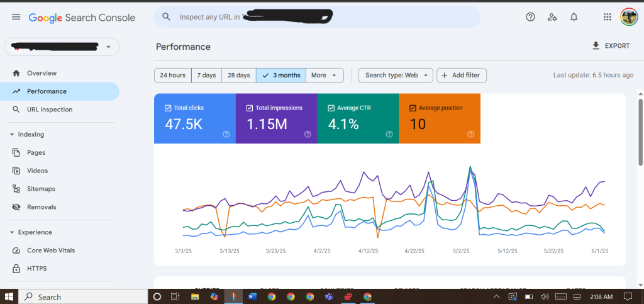
Task: Open the users and permissions icon
Action: [552, 17]
